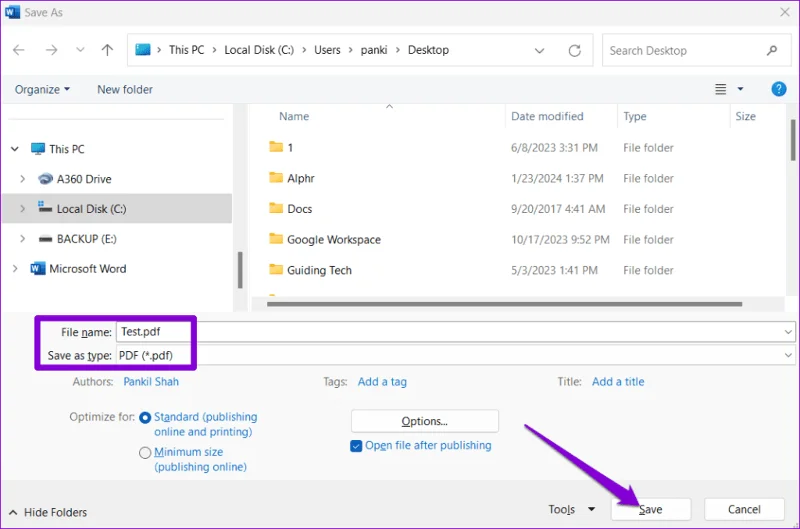The height and width of the screenshot is (529, 800).
Task: Select the Google Workspace folder
Action: 334,240
